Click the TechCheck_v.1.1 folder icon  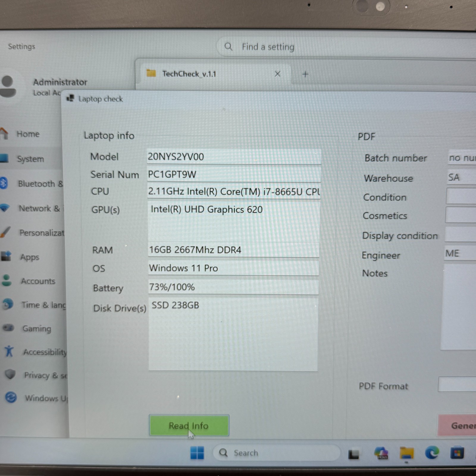click(x=151, y=73)
